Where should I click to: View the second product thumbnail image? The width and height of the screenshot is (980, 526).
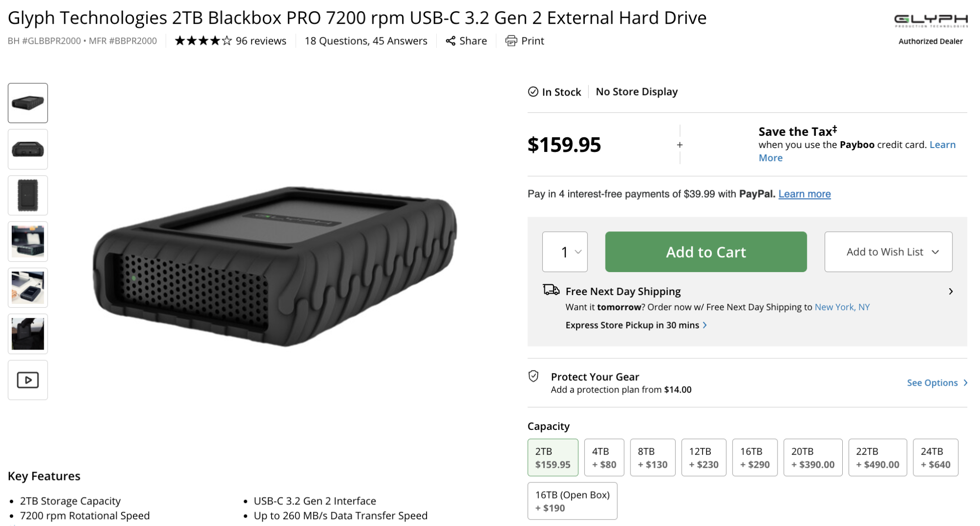point(28,149)
